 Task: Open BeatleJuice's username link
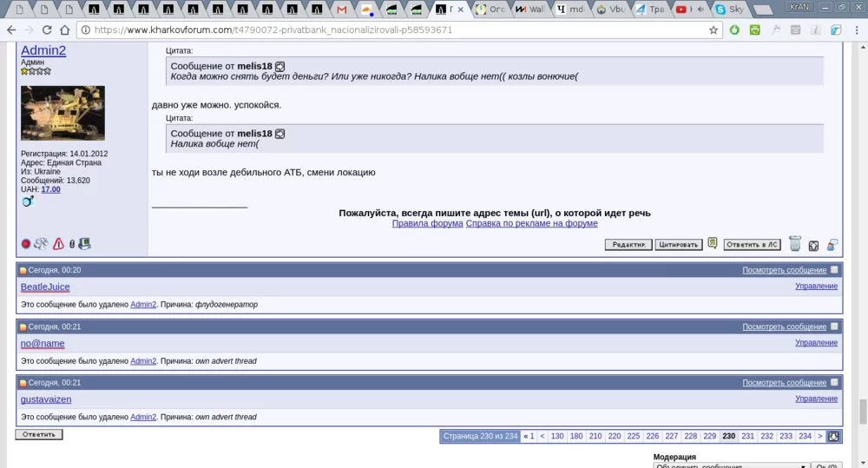click(x=45, y=287)
